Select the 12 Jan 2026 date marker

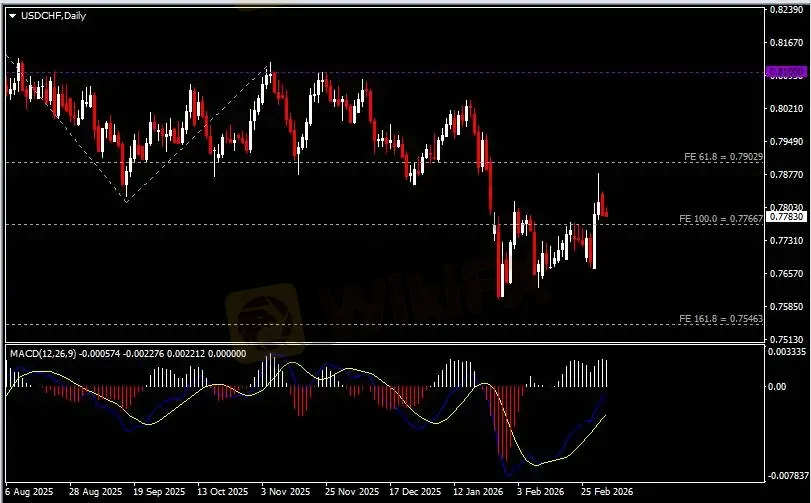pos(477,492)
